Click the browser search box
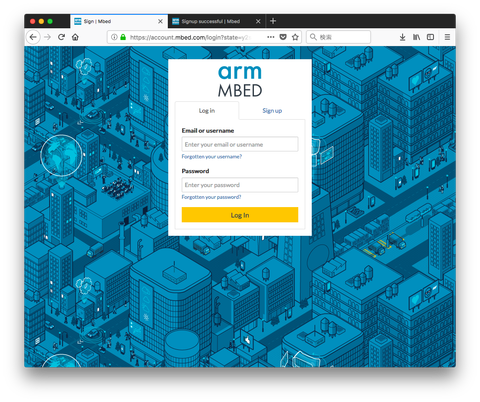This screenshot has height=402, width=480. [x=339, y=37]
